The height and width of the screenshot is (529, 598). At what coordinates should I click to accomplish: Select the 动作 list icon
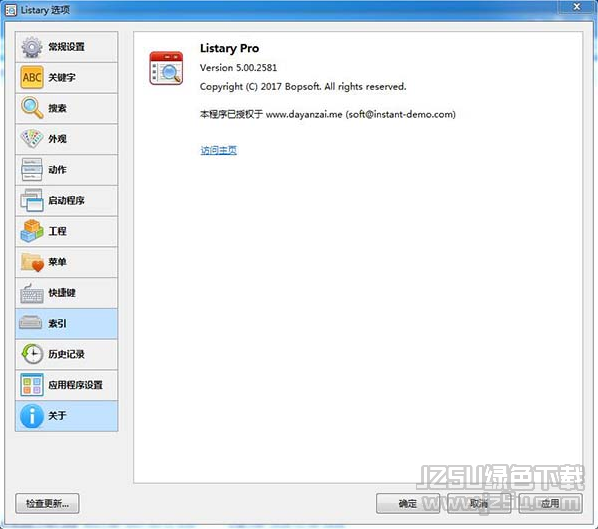pos(32,170)
